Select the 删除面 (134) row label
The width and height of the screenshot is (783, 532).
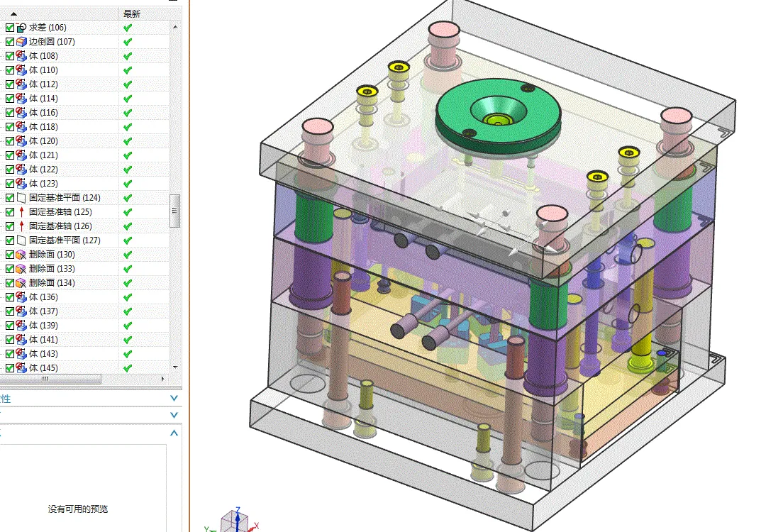pos(52,283)
